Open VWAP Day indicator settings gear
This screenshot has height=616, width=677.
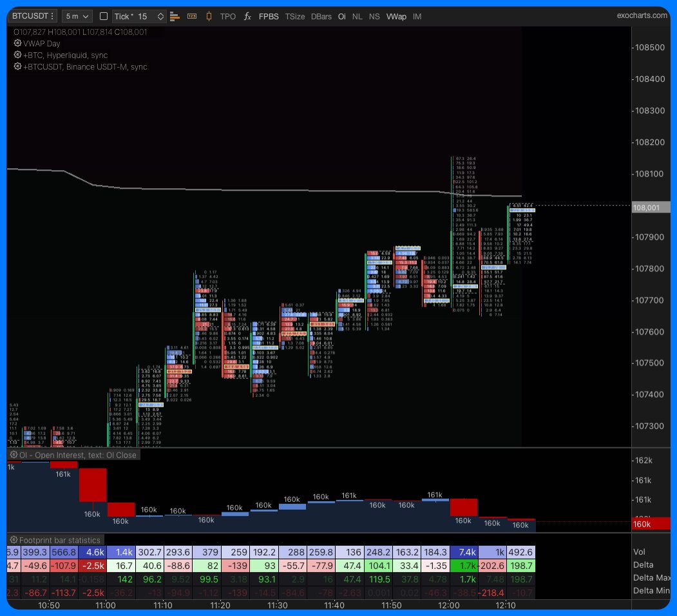tap(18, 43)
